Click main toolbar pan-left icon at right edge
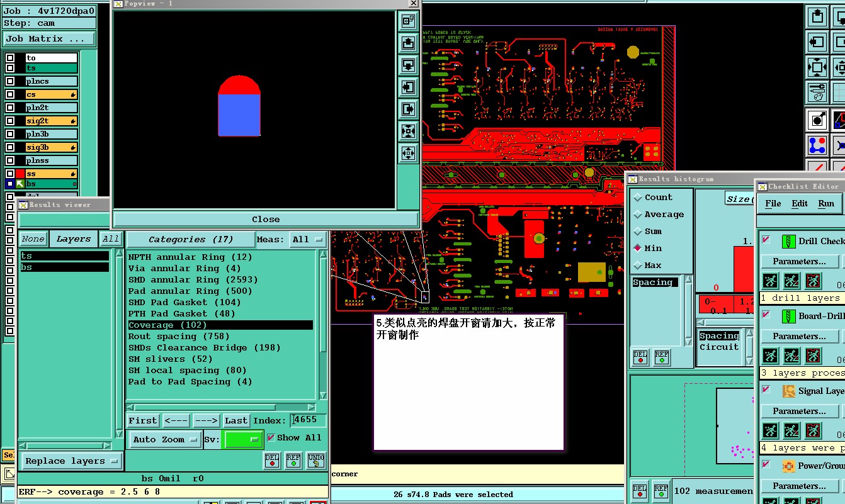The image size is (845, 504). 817,42
